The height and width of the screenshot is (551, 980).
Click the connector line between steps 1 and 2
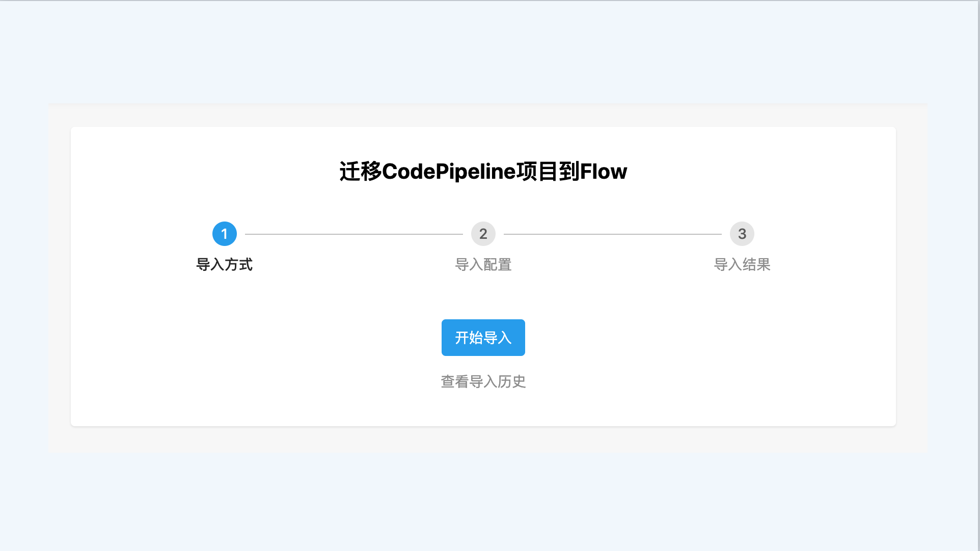353,234
